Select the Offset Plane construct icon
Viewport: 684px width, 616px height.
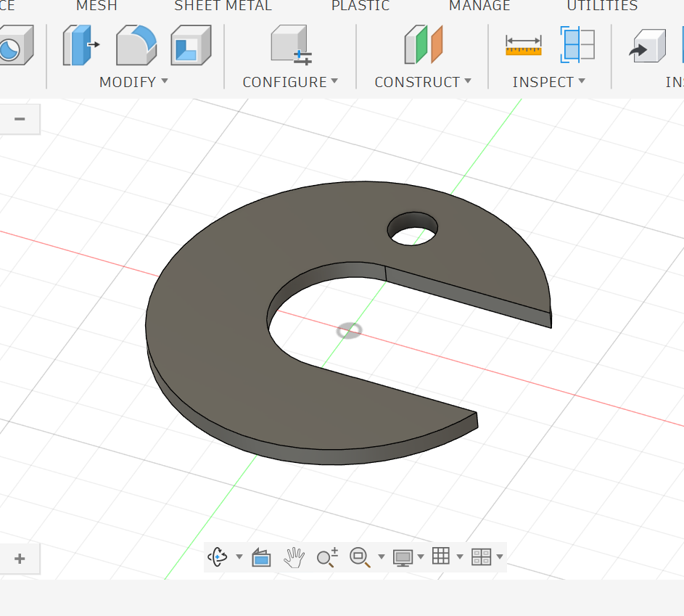423,44
